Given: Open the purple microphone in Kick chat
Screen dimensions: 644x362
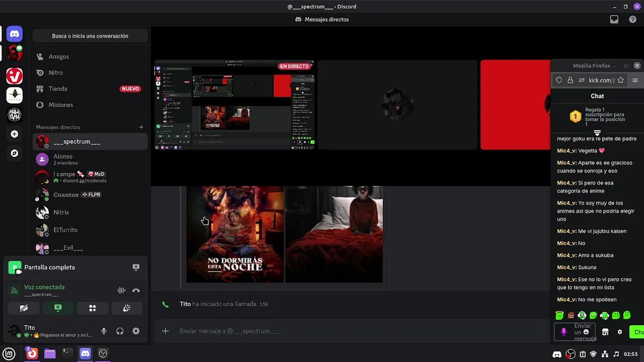Looking at the screenshot, I should click(x=563, y=332).
